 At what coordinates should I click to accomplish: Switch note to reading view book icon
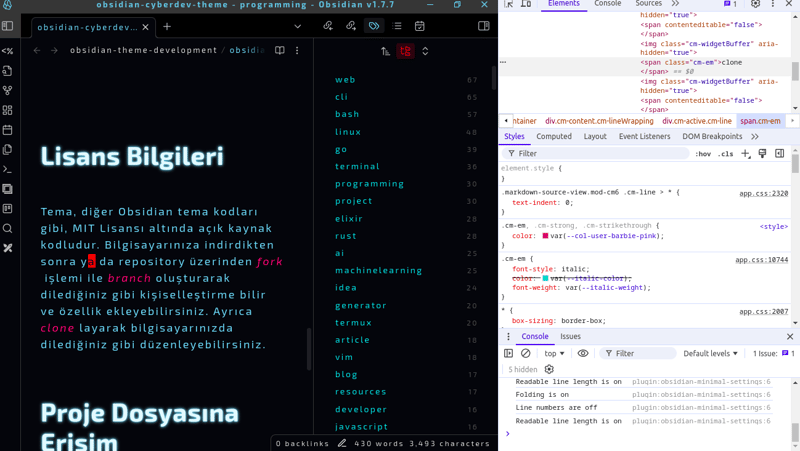click(280, 50)
